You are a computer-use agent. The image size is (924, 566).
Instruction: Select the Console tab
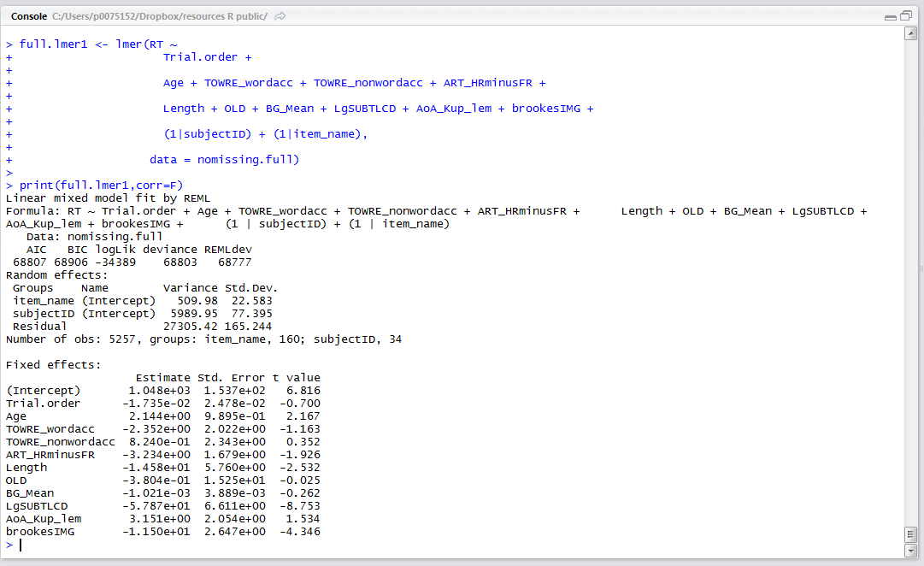point(29,16)
